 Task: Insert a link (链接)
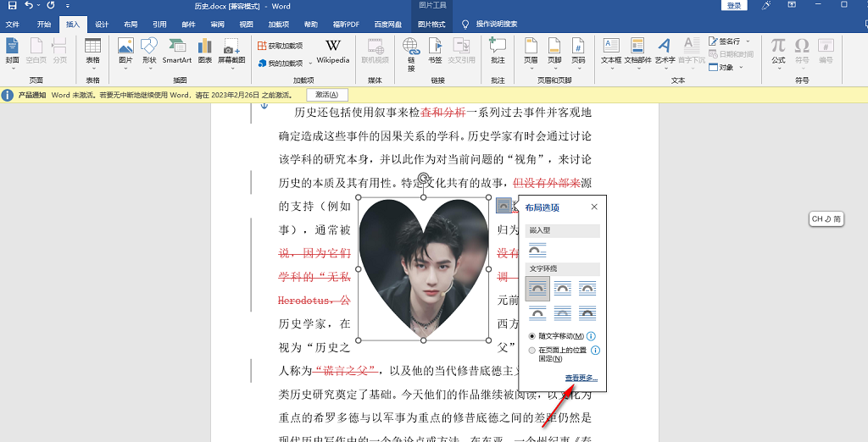click(x=411, y=54)
